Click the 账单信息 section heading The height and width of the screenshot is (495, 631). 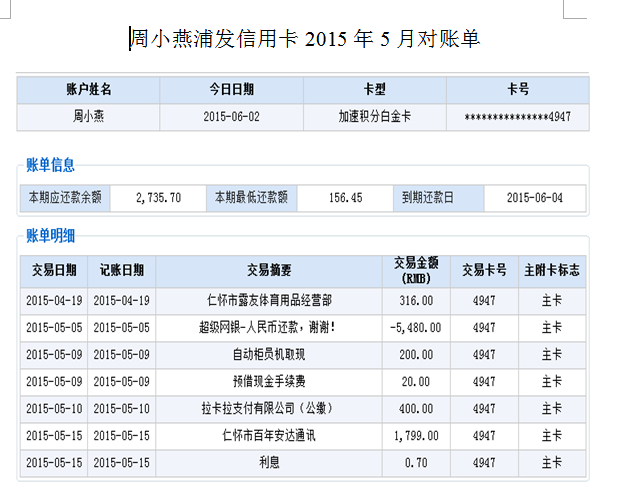[50, 165]
